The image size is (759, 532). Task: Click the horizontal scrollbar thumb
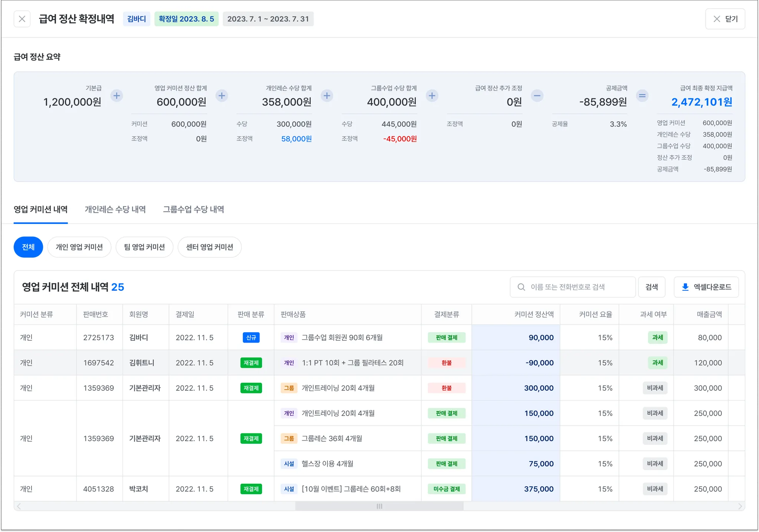tap(379, 506)
